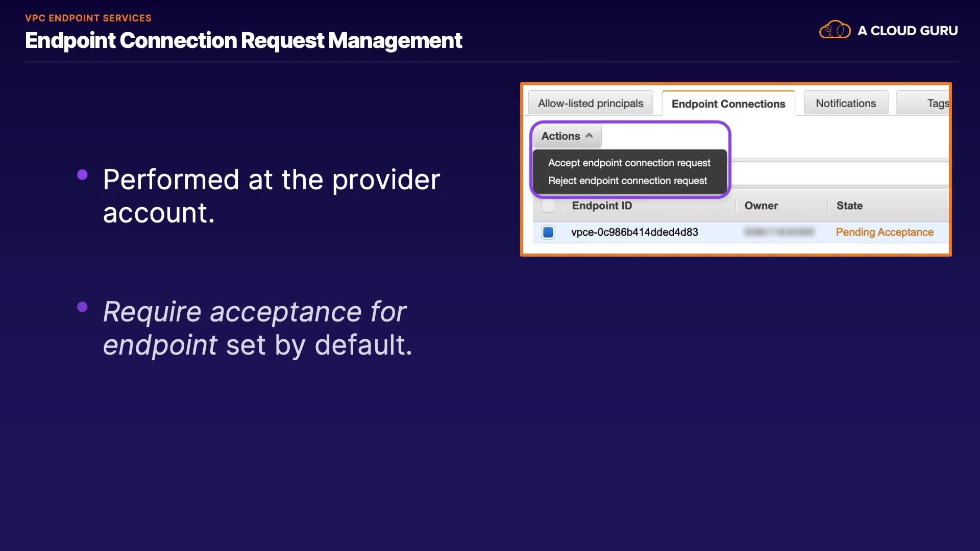Click the purple bullet beside 'Require acceptance'
This screenshot has width=980, height=551.
point(82,307)
